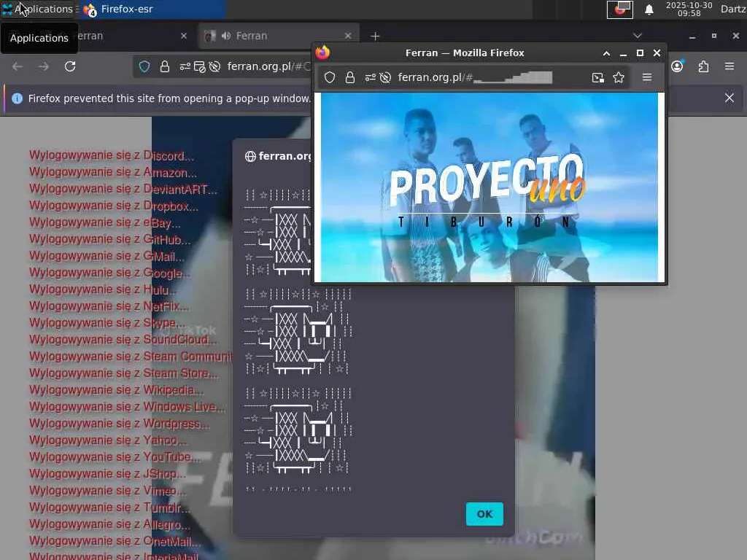Click the date and time clock
747x560 pixels.
pos(689,9)
